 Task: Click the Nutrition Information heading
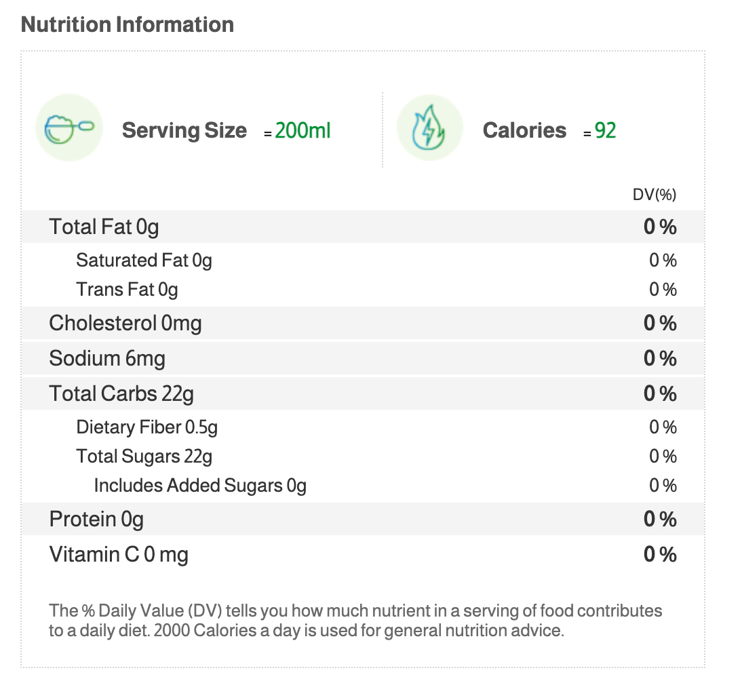(x=128, y=25)
